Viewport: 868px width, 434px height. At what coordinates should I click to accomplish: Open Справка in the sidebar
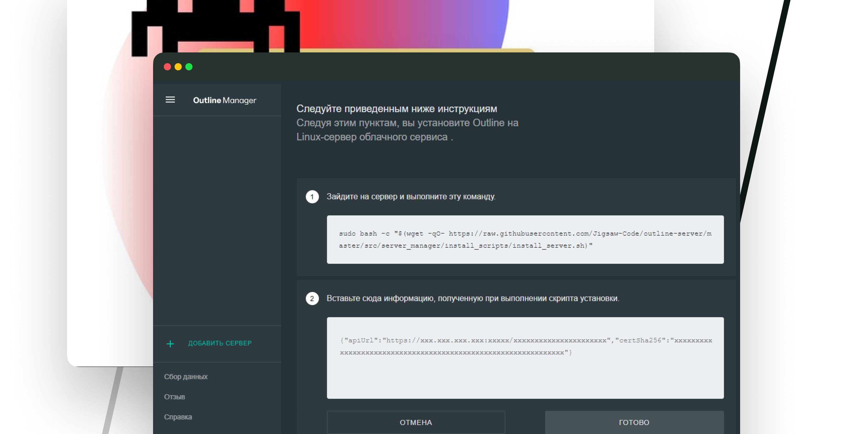178,417
